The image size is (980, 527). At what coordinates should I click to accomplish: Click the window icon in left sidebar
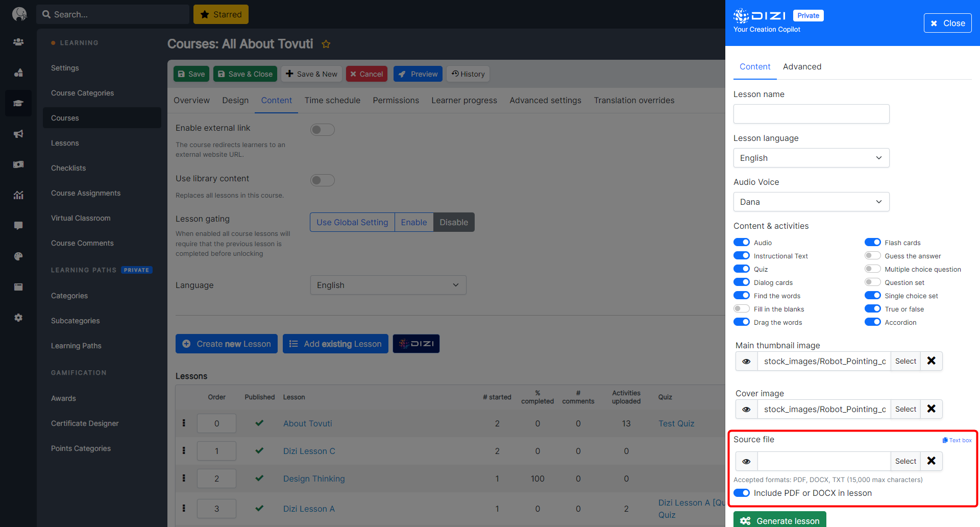[x=18, y=287]
